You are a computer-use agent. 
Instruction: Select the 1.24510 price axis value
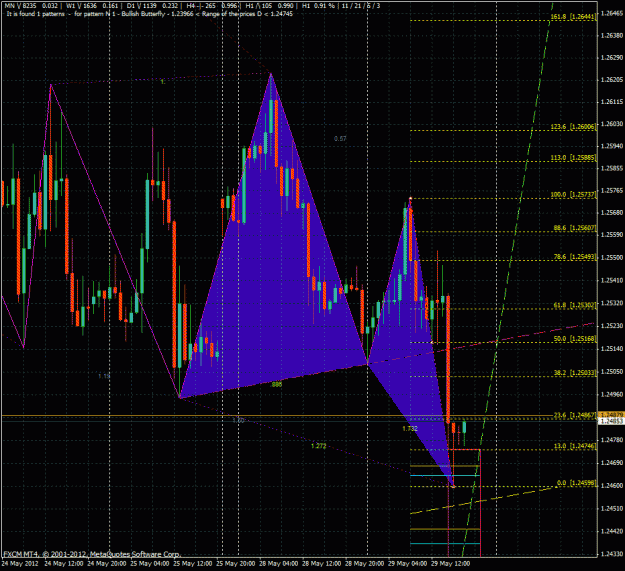tap(611, 508)
